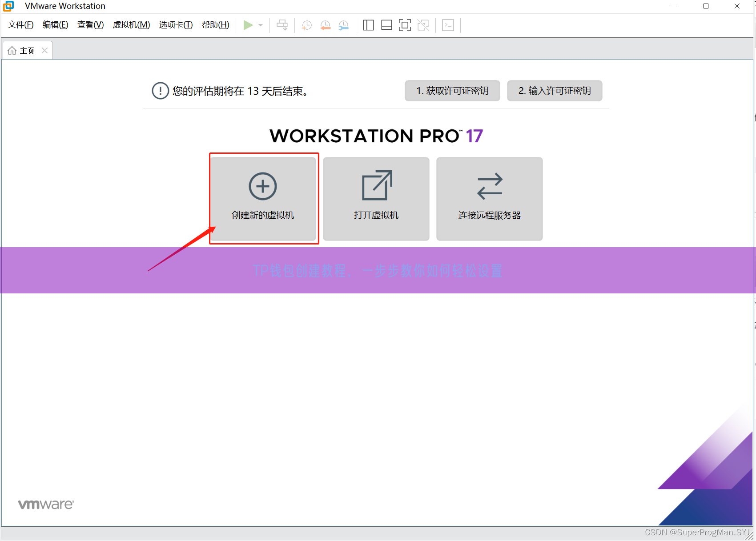
Task: Close the 主页 tab
Action: tap(44, 51)
